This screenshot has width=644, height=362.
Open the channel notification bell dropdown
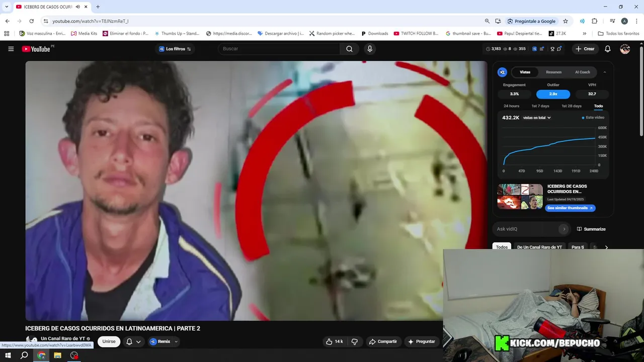133,341
